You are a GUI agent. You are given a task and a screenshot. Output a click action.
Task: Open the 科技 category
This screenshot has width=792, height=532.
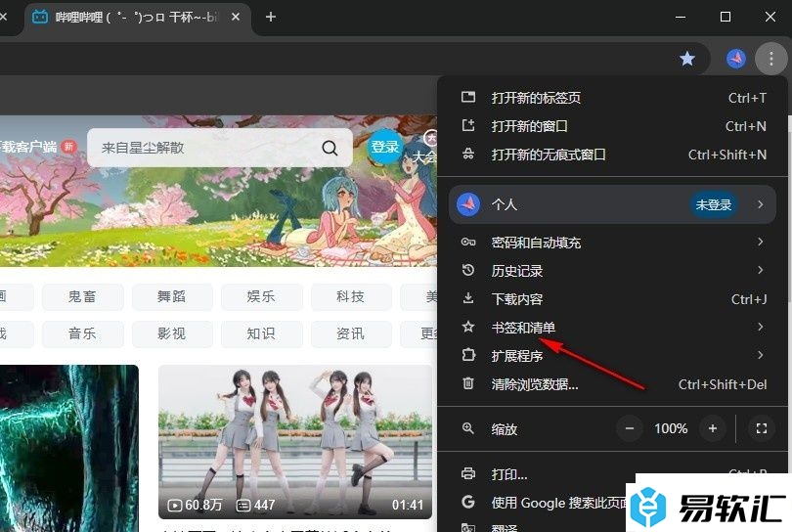pyautogui.click(x=351, y=296)
